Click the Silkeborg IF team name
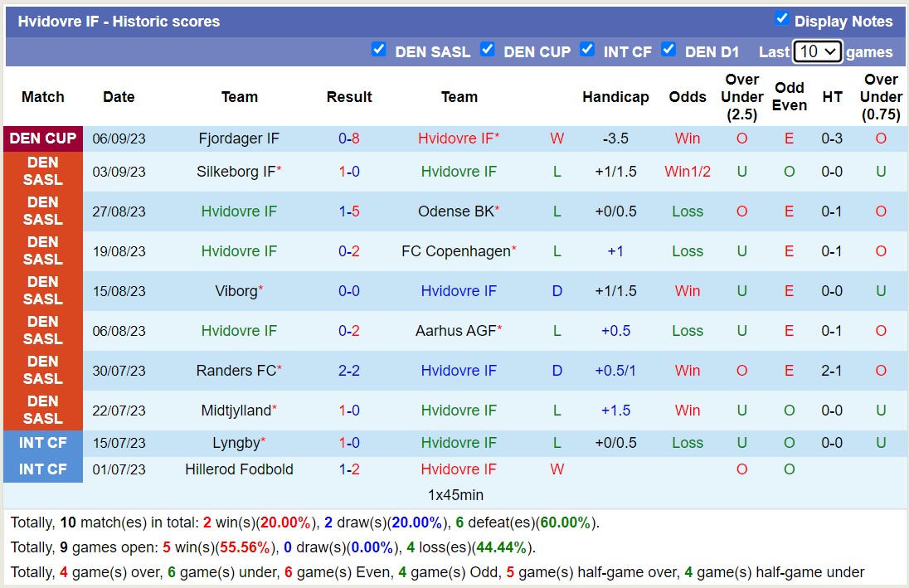909x588 pixels. click(x=240, y=172)
